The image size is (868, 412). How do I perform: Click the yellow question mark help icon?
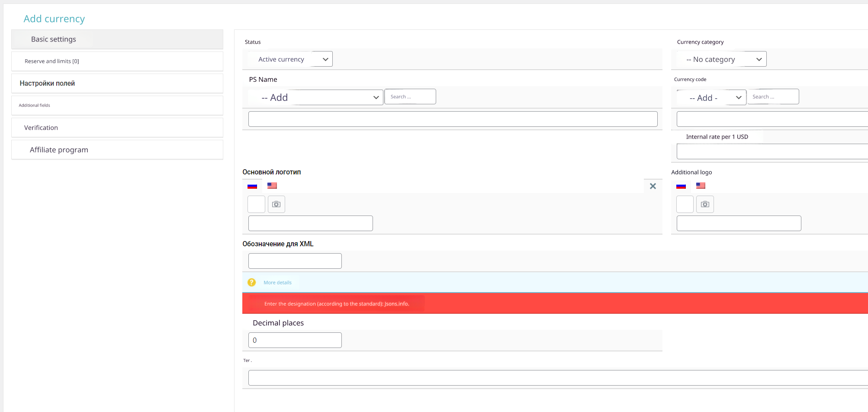tap(251, 283)
